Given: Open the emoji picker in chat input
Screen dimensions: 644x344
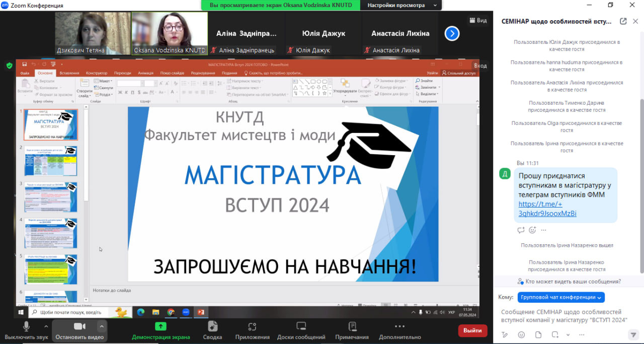Looking at the screenshot, I should [x=521, y=334].
